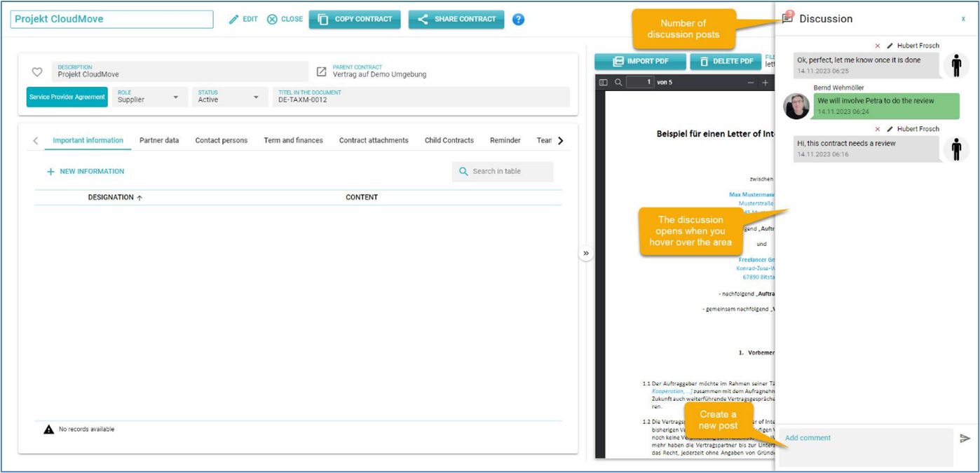Zoom in the PDF with plus icon
The image size is (980, 473).
tap(765, 83)
